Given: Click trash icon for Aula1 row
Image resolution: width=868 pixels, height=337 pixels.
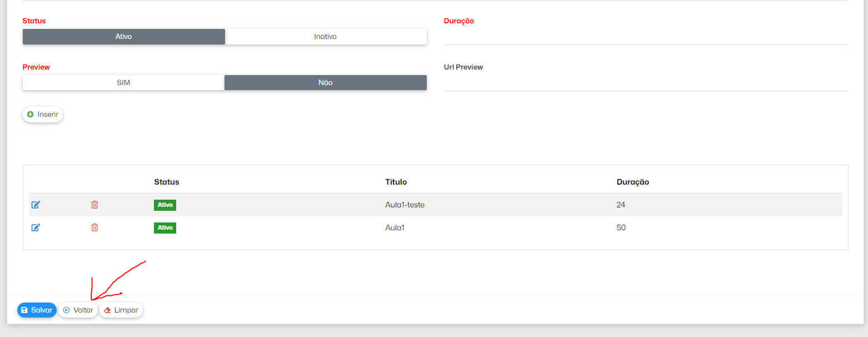Looking at the screenshot, I should click(x=94, y=227).
